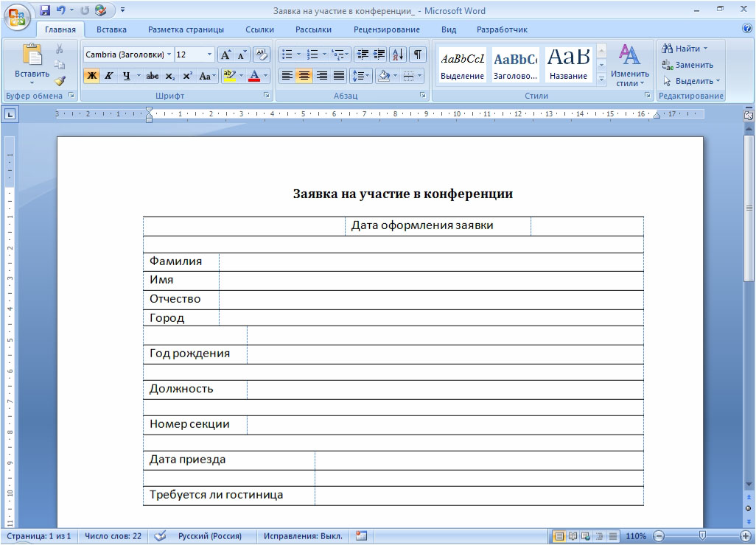Click the Заменить button

687,65
